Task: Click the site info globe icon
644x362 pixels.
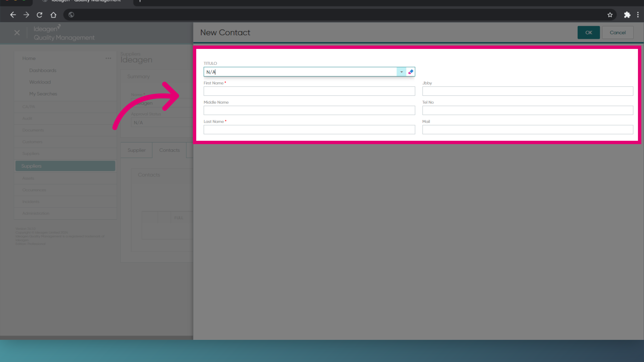Action: (71, 15)
